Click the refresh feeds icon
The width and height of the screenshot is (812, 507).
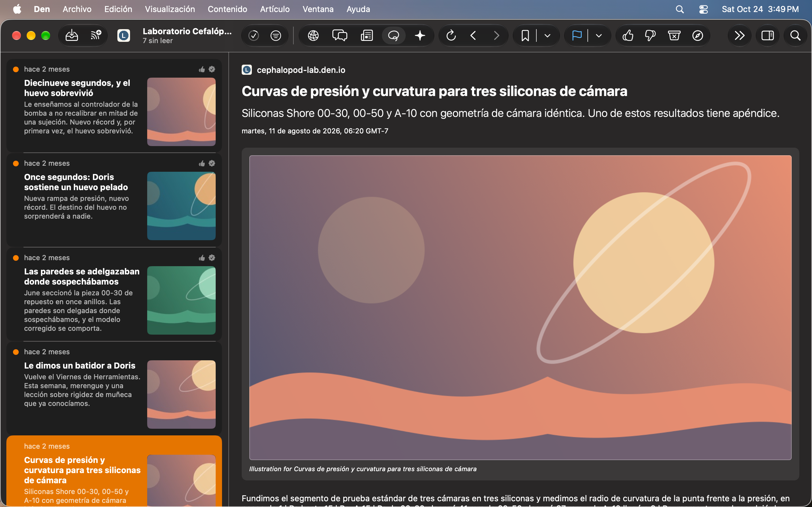click(x=451, y=35)
